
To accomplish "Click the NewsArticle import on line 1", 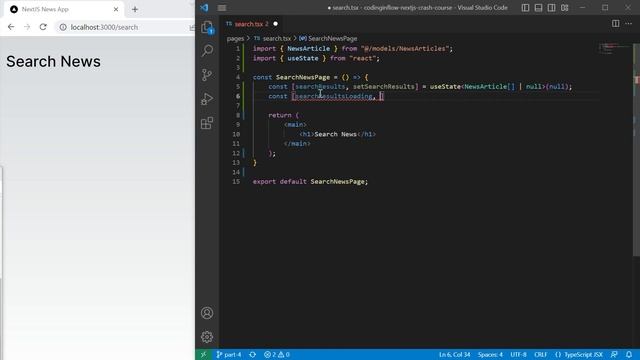I will [308, 49].
